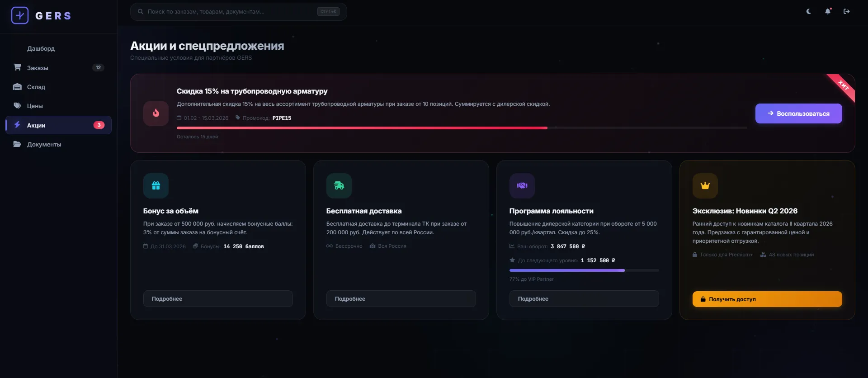The image size is (868, 378).
Task: Click Получить доступ on the exclusive card
Action: [x=767, y=299]
